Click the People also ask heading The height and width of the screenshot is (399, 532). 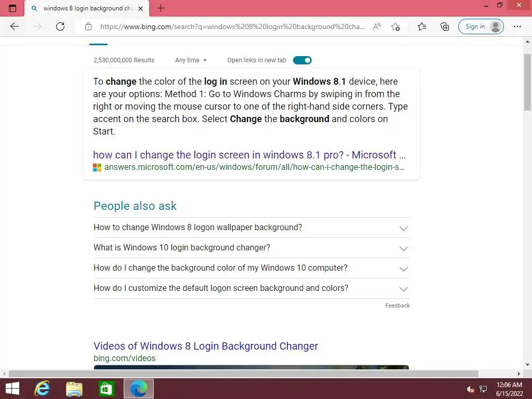pyautogui.click(x=135, y=206)
